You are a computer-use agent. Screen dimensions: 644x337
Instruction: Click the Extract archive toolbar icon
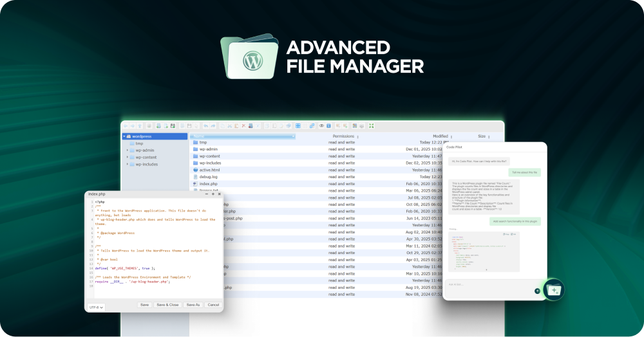(x=337, y=126)
